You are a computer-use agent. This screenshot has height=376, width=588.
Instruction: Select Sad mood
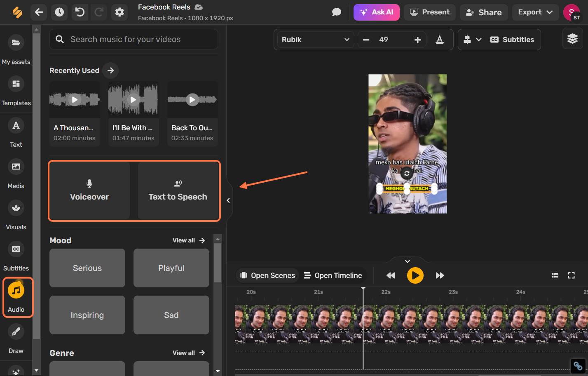[x=171, y=315]
